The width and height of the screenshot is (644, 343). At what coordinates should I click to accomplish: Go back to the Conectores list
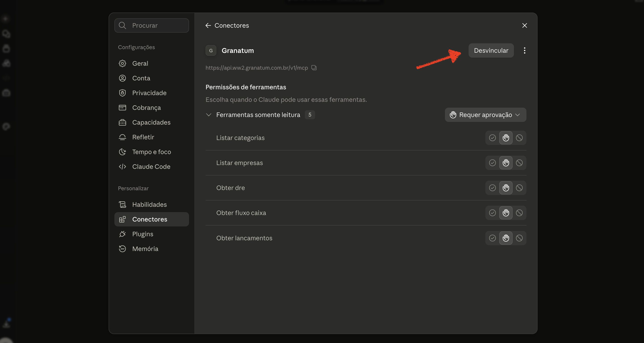point(208,25)
